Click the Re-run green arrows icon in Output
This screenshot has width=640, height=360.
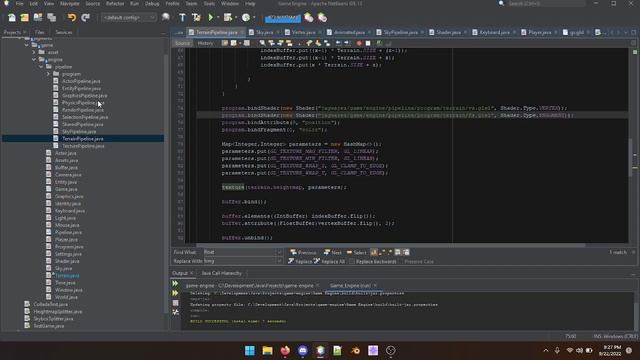[x=176, y=284]
